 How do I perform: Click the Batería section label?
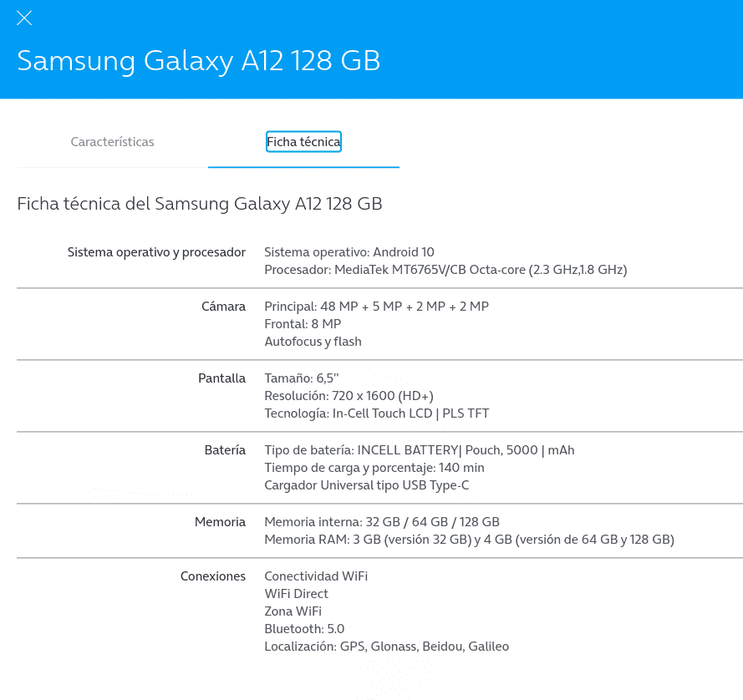point(225,450)
